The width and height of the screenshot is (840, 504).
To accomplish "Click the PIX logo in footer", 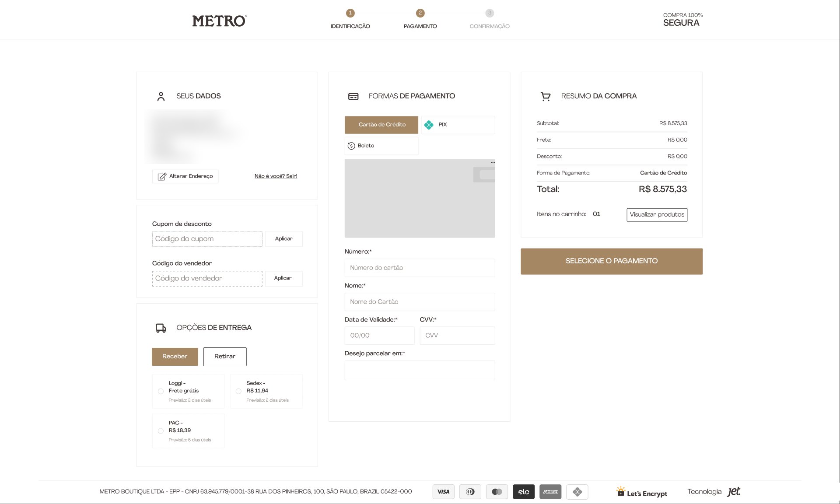I will coord(577,492).
